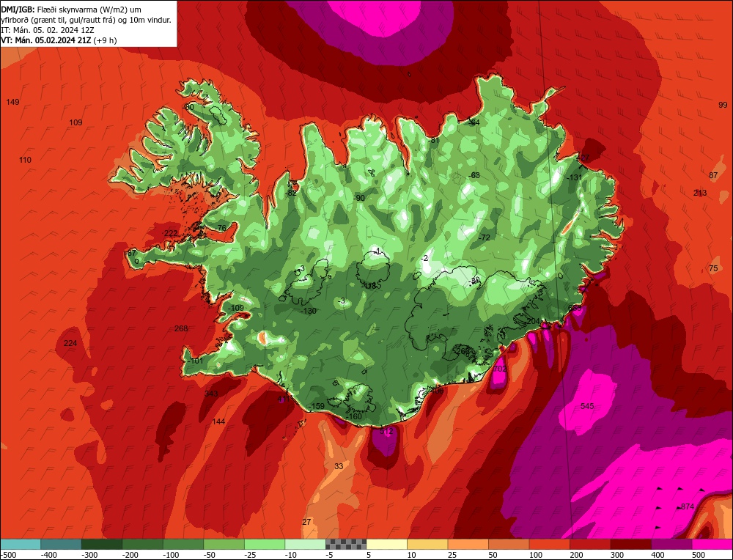The height and width of the screenshot is (560, 733).
Task: Click the '702' value on the southeast coast
Action: tap(500, 369)
